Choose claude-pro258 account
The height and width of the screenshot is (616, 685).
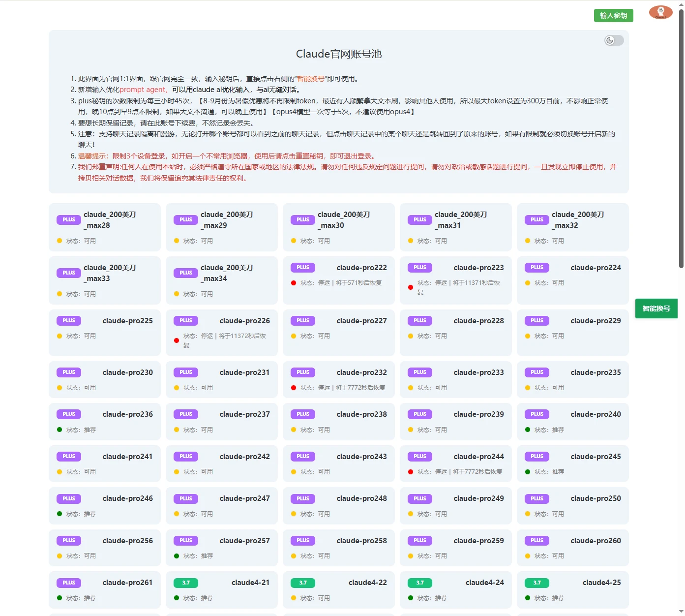pyautogui.click(x=339, y=548)
